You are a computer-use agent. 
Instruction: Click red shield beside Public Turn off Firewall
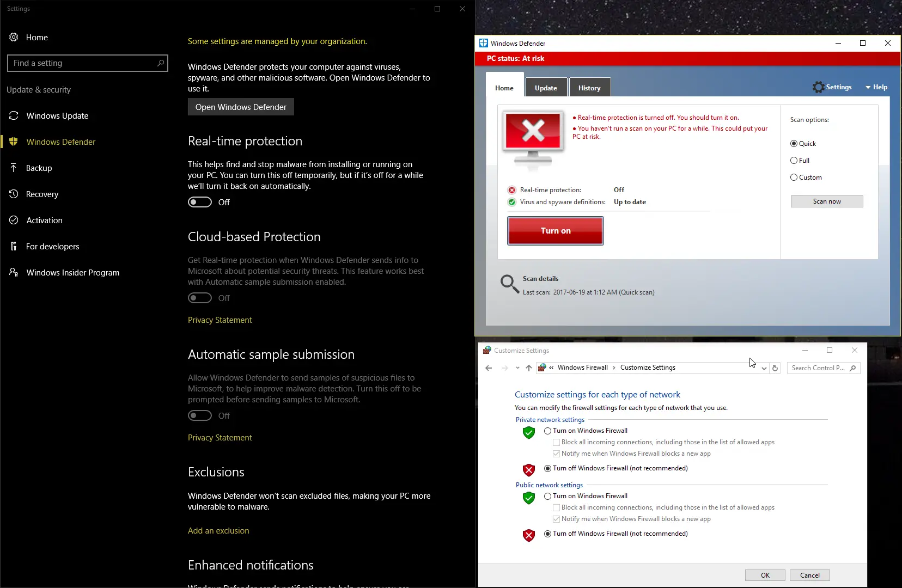click(529, 535)
